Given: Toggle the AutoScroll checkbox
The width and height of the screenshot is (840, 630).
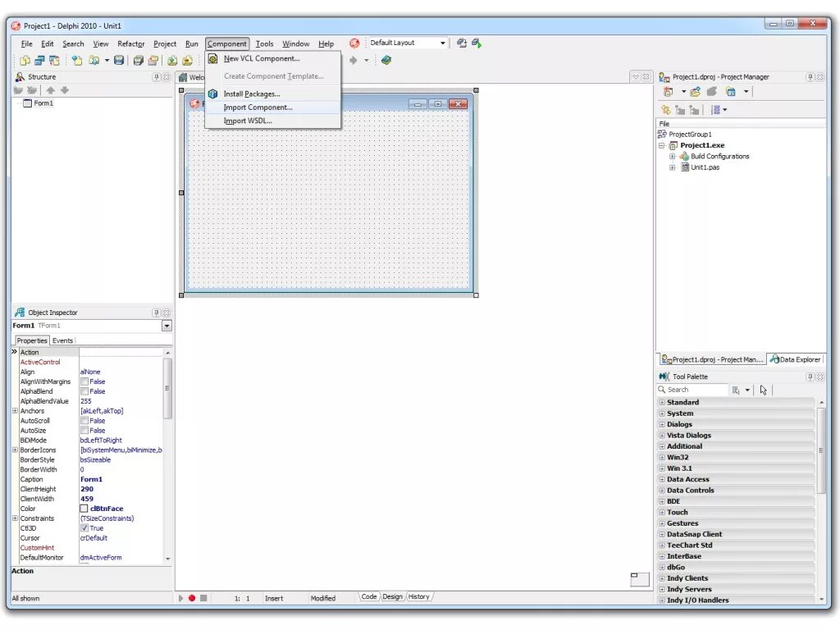Looking at the screenshot, I should pos(84,421).
